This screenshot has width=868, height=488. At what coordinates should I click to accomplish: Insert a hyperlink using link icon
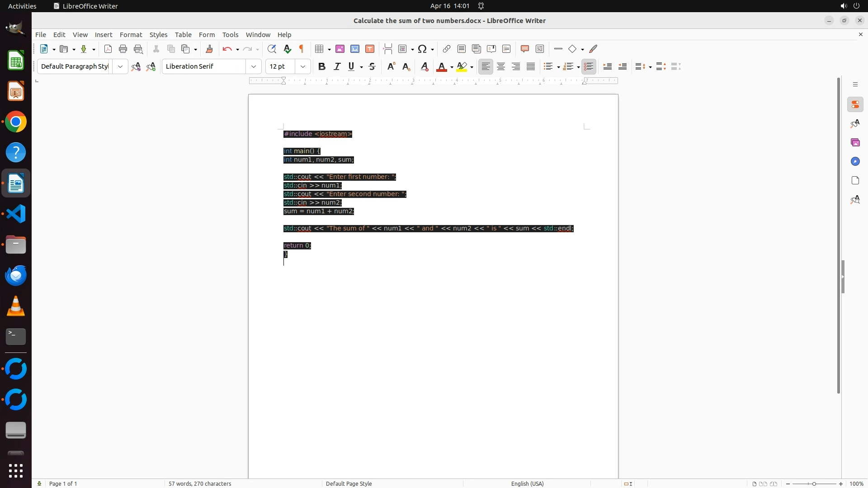pos(447,49)
